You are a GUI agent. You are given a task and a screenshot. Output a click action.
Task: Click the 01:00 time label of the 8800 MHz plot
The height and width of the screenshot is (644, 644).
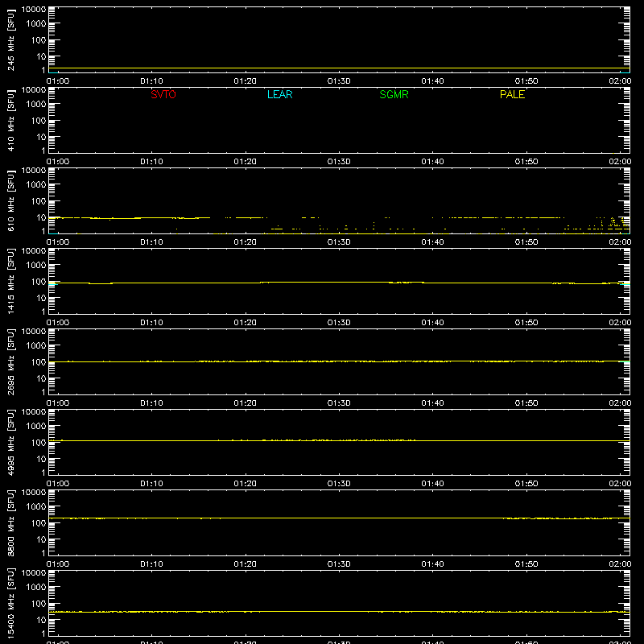tap(58, 564)
